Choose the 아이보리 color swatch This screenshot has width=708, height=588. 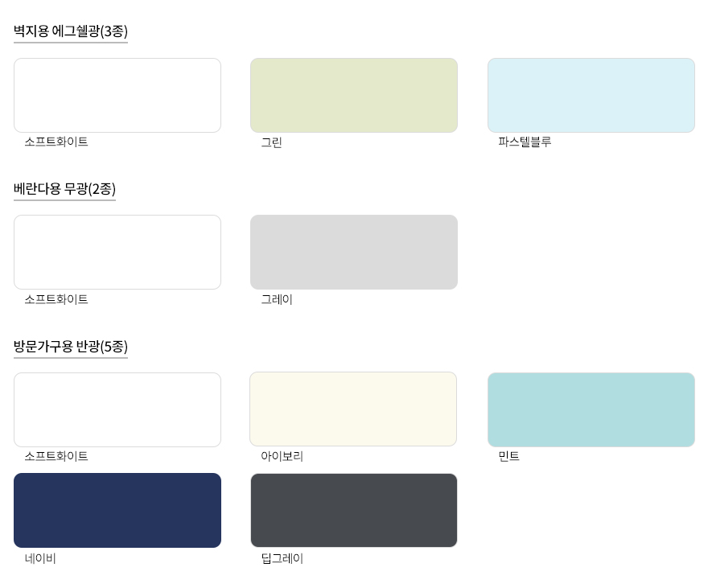(353, 409)
